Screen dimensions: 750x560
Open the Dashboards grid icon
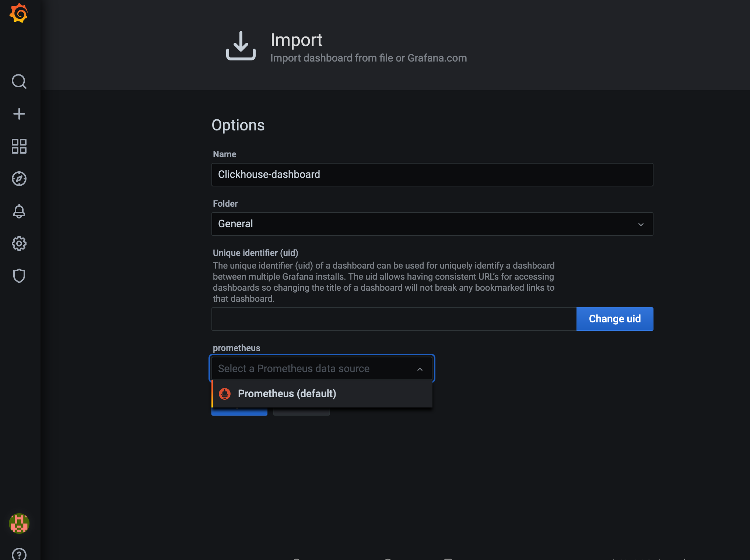(19, 146)
